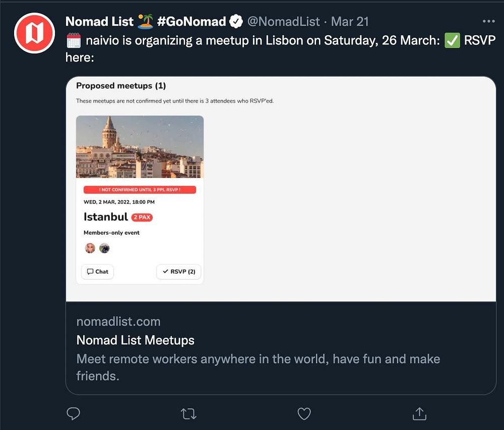Click the first attendee avatar
This screenshot has width=504, height=430.
pyautogui.click(x=90, y=248)
